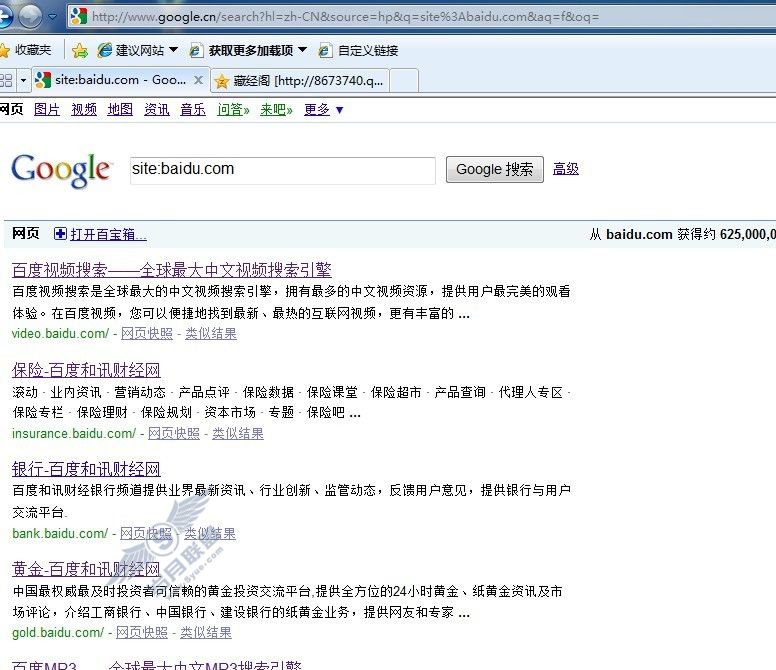The image size is (776, 670).
Task: Switch to the 藏经阁 tab
Action: (x=300, y=81)
